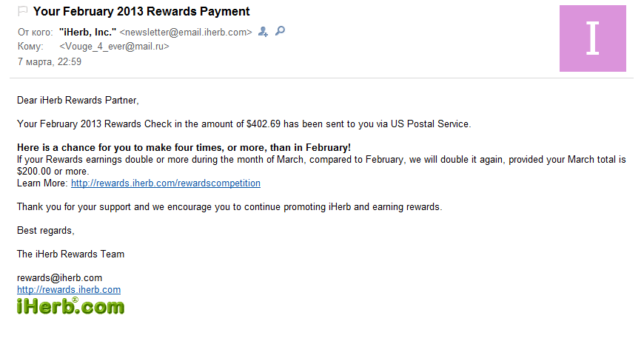Viewport: 644px width, 341px height.
Task: Click the bold "Here is a chance" heading
Action: [184, 147]
